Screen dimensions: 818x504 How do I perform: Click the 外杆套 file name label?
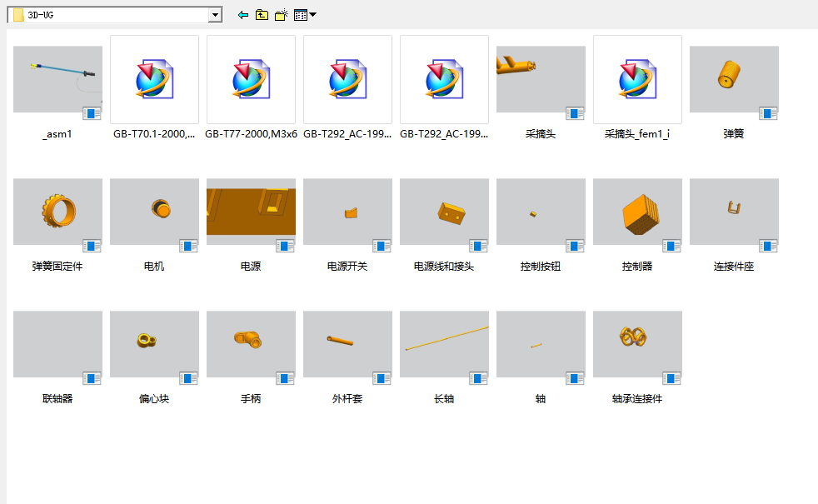(347, 399)
